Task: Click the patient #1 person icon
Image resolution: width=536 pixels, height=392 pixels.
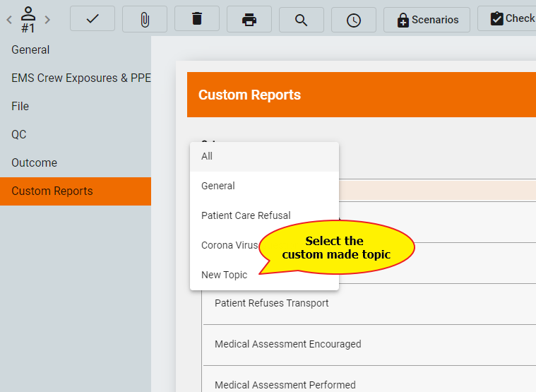Action: [28, 19]
